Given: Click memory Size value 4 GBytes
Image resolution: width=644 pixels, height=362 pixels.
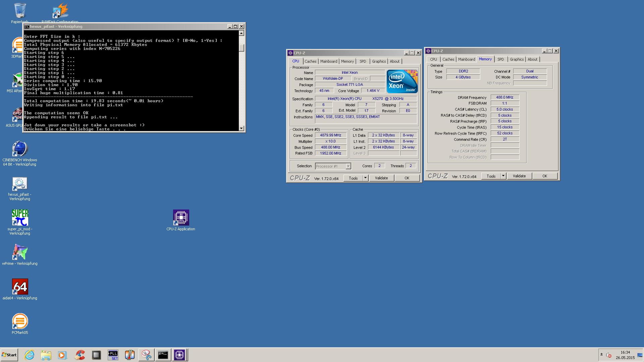Looking at the screenshot, I should (463, 77).
